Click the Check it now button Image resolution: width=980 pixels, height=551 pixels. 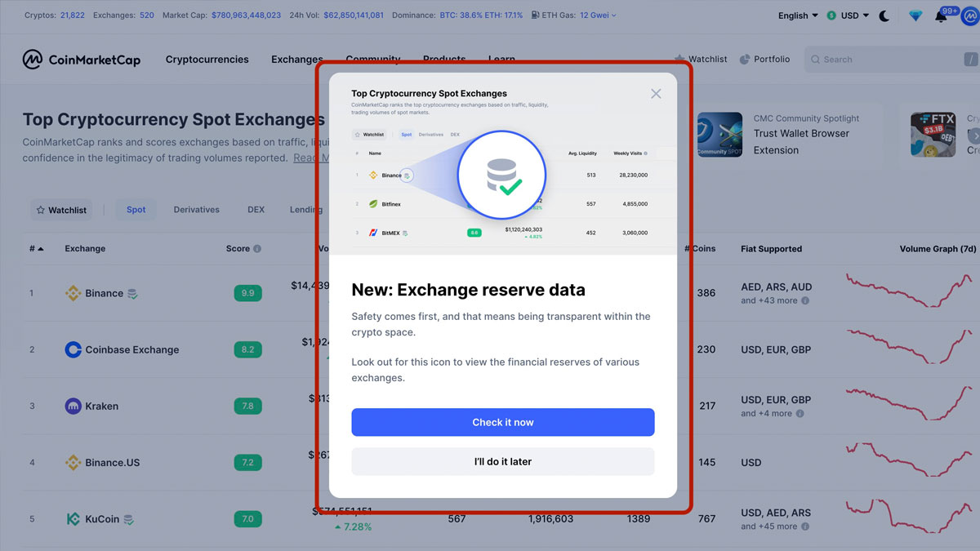502,422
